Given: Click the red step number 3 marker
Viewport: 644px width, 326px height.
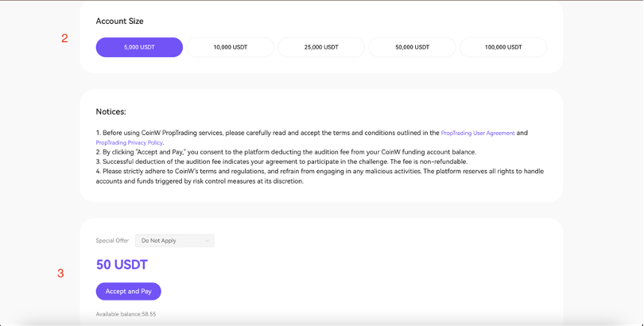Looking at the screenshot, I should pyautogui.click(x=60, y=274).
